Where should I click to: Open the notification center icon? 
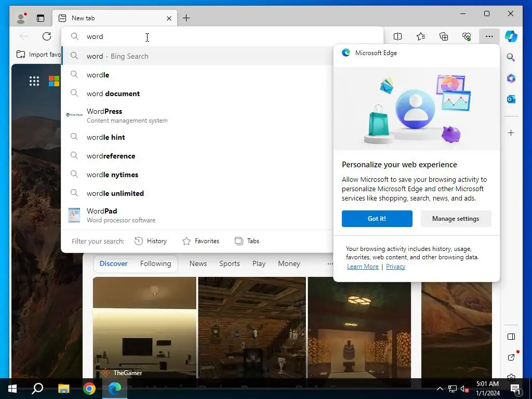[x=516, y=389]
